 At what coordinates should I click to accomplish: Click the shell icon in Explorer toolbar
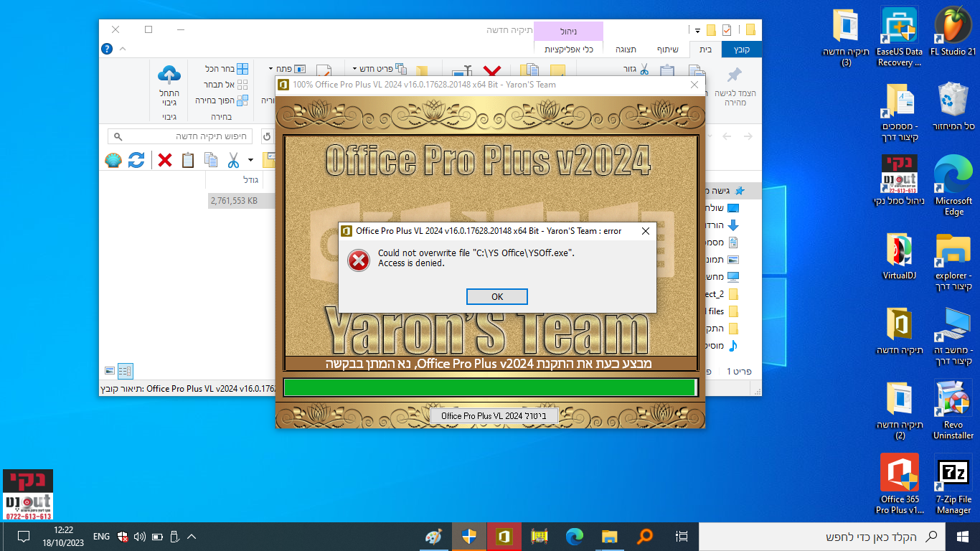[113, 160]
